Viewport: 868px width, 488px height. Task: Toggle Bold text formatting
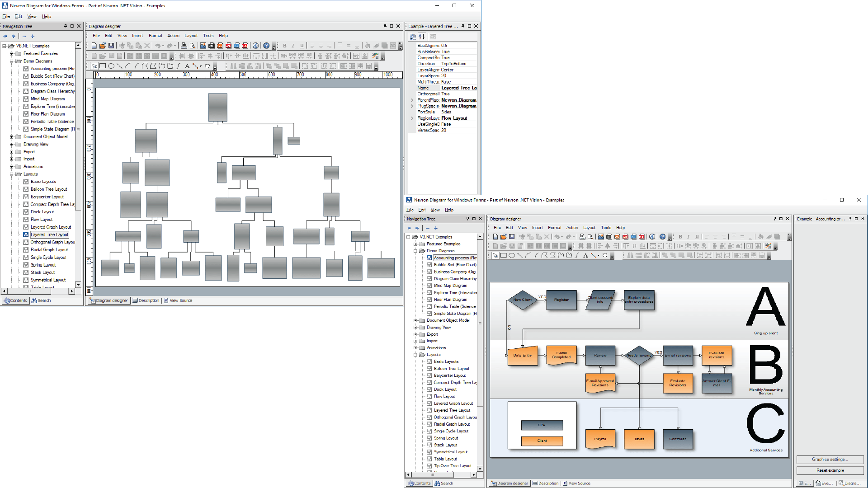285,45
